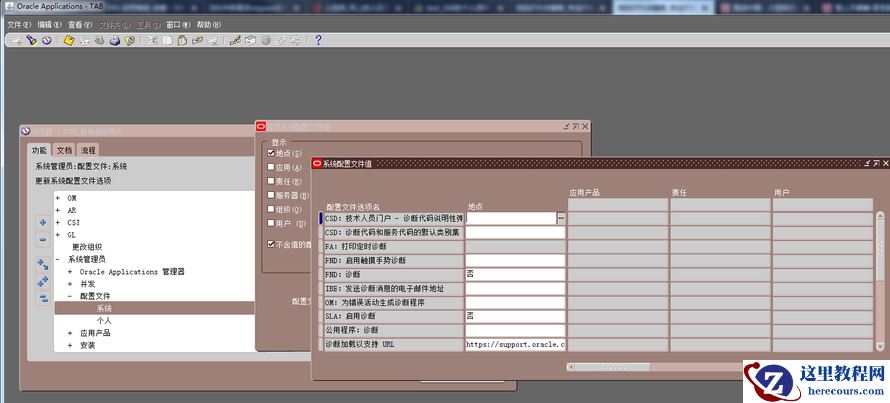890x403 pixels.
Task: Click the Switch Responsibility toolbar icon
Action: click(x=99, y=41)
